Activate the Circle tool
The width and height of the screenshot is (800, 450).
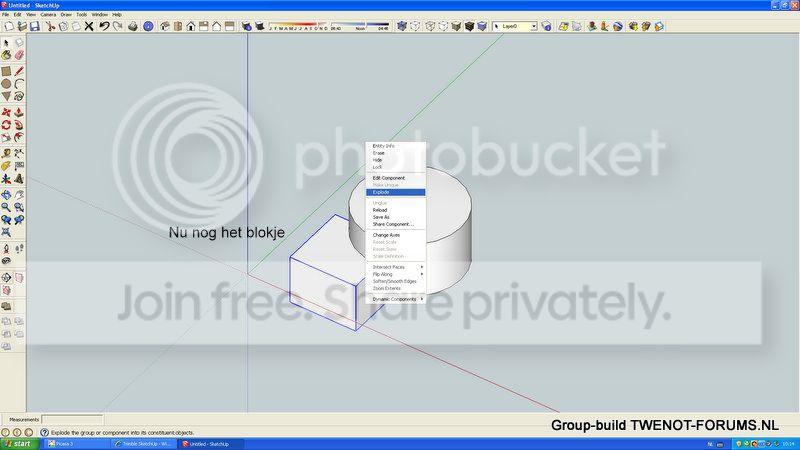(x=6, y=84)
